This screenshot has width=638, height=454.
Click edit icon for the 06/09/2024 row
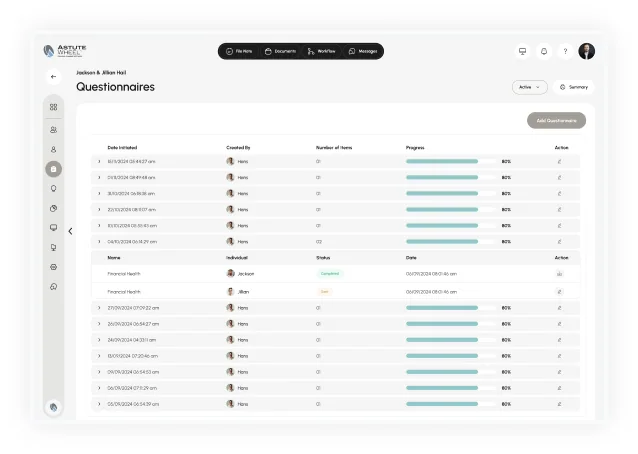[x=559, y=388]
